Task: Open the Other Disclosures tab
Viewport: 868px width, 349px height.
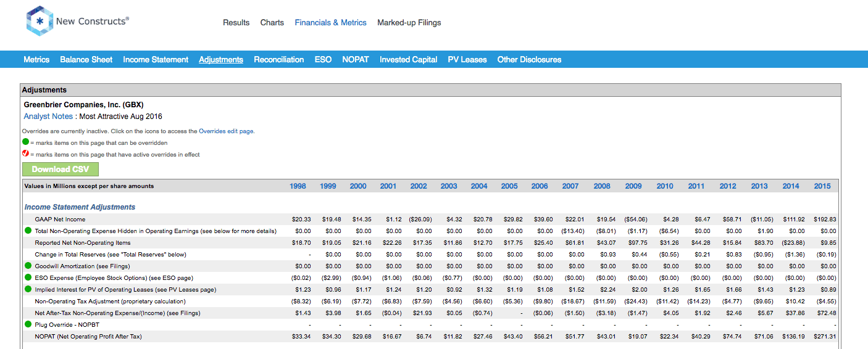Action: (530, 60)
